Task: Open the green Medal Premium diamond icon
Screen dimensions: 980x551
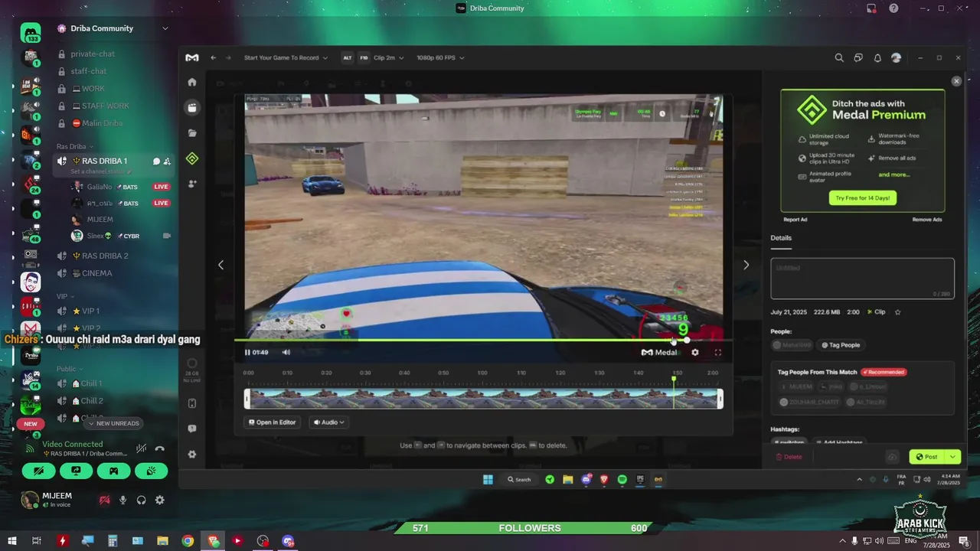Action: [192, 158]
